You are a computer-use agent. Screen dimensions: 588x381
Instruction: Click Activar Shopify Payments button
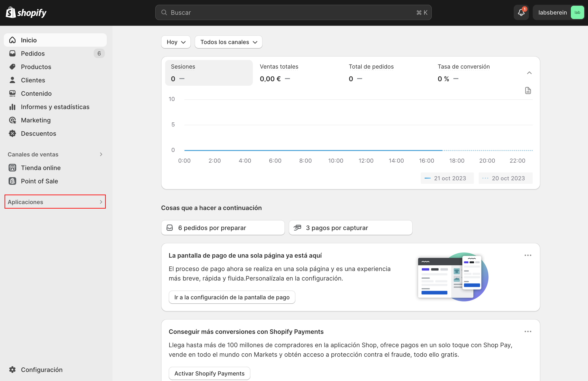[209, 373]
